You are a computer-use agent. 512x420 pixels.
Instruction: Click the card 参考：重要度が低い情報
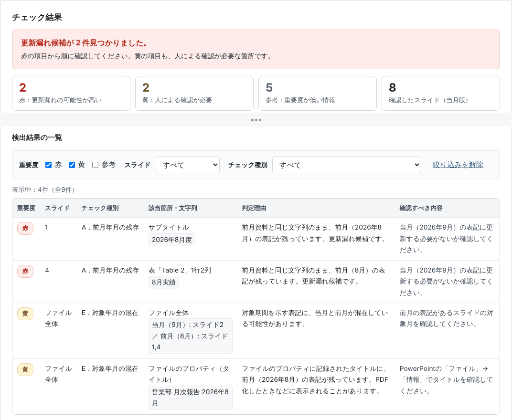(x=318, y=94)
